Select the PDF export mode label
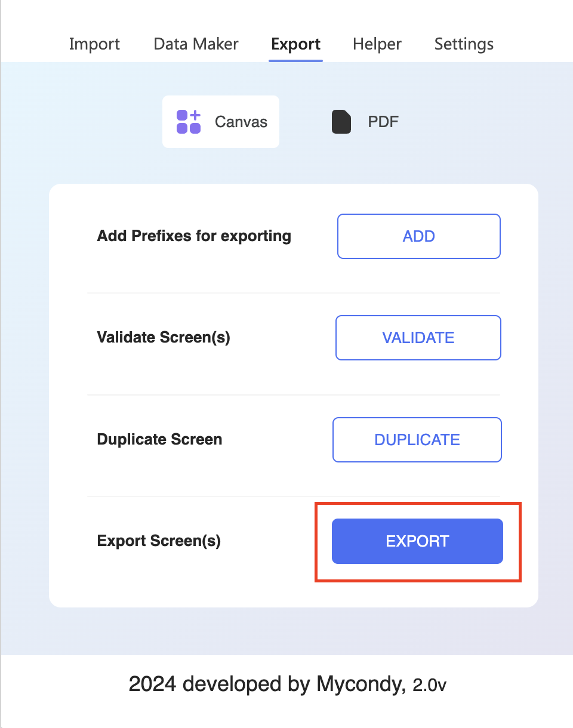This screenshot has height=728, width=573. [x=383, y=122]
